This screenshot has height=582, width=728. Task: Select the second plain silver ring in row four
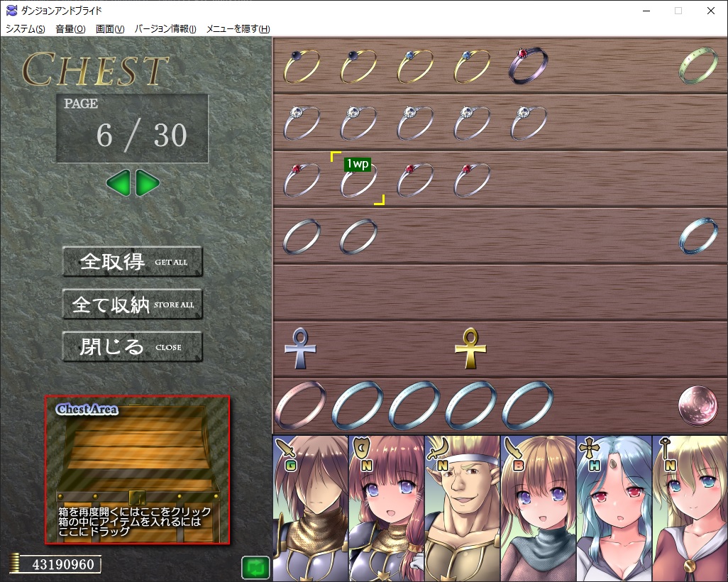coord(358,236)
